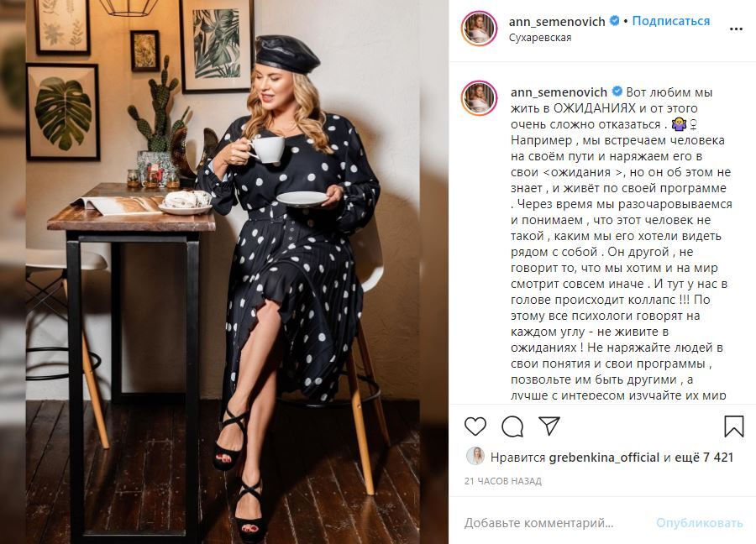This screenshot has width=756, height=544.
Task: Save the post with the bookmark icon
Action: [734, 426]
